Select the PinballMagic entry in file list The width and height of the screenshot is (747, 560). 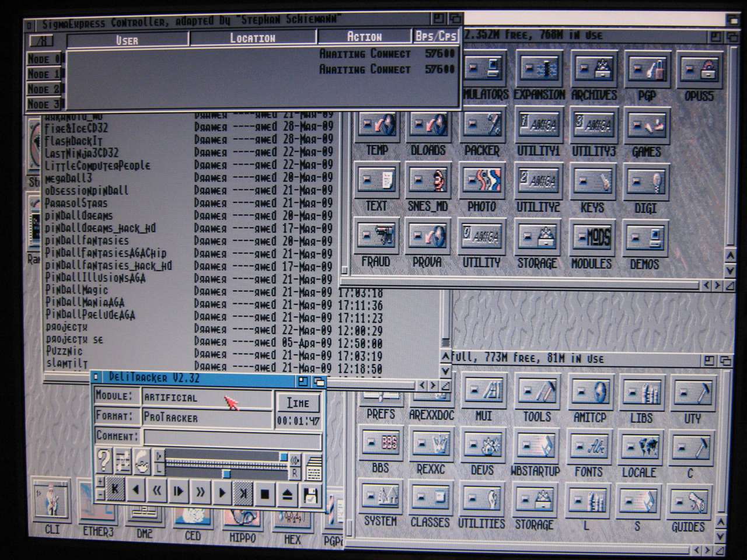coord(76,290)
